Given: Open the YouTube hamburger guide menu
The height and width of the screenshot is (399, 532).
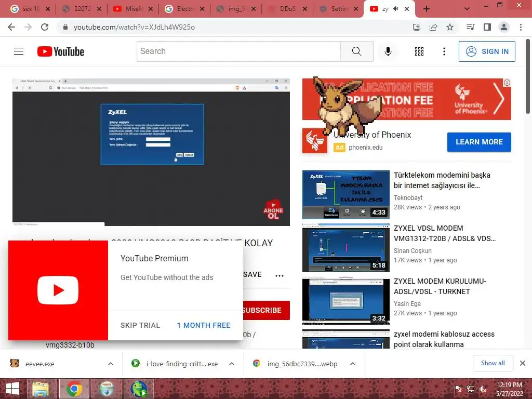Looking at the screenshot, I should (x=19, y=51).
